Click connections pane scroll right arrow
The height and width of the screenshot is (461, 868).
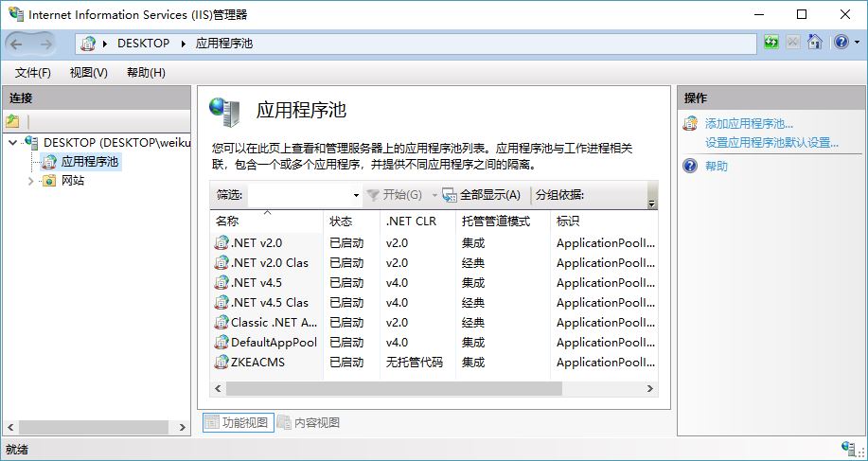point(183,427)
